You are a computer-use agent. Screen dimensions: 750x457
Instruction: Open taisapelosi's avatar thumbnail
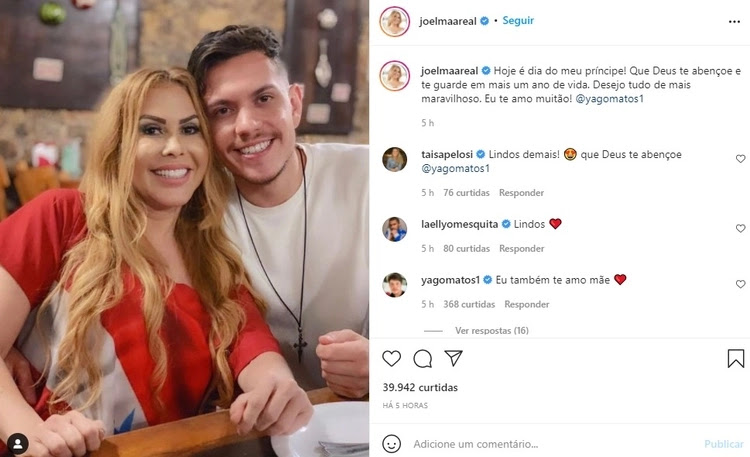pos(395,159)
